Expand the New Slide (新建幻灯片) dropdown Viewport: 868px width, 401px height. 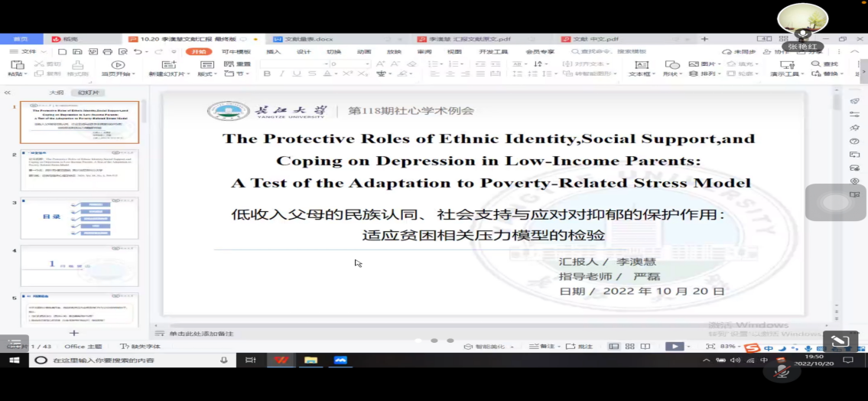(167, 74)
